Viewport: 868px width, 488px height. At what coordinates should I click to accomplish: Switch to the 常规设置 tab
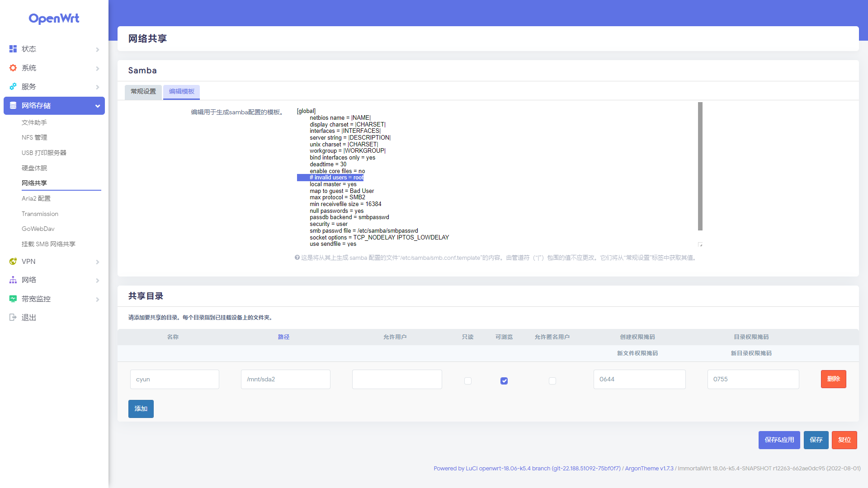[143, 92]
